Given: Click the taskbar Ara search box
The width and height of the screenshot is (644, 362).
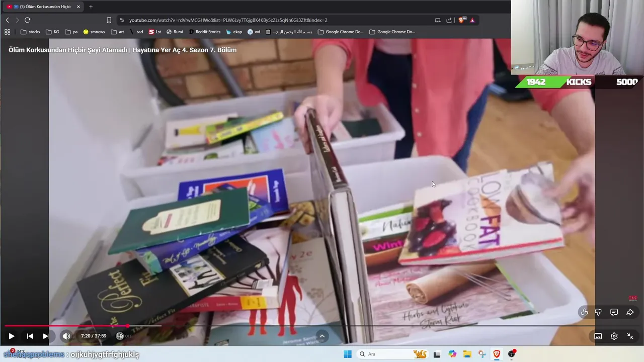Looking at the screenshot, I should pyautogui.click(x=392, y=354).
